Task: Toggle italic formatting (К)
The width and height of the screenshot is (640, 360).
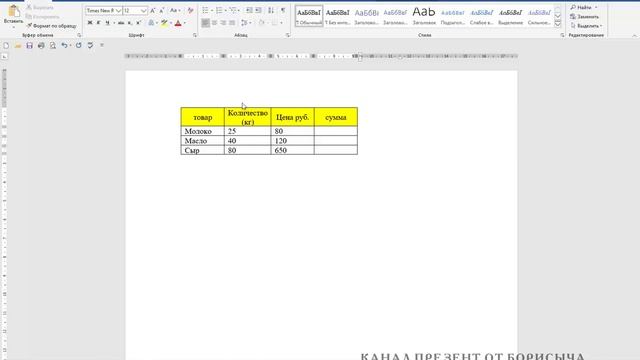Action: 98,23
